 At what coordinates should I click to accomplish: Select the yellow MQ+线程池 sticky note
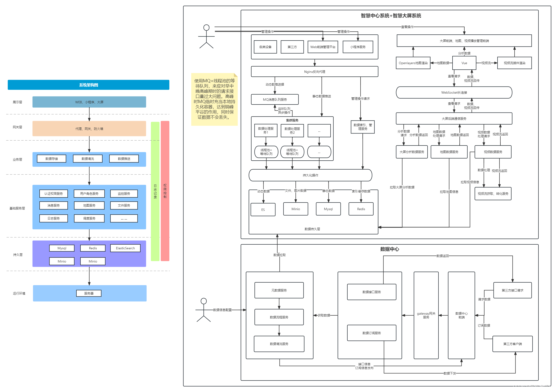214,99
